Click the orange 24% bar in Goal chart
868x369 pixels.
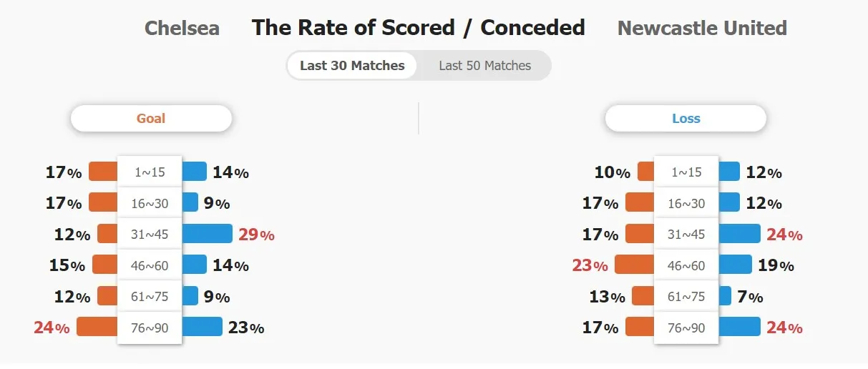pos(97,327)
